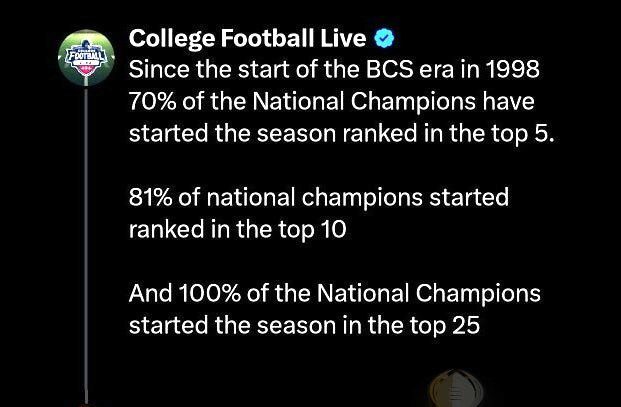Open the College Football Live profile avatar

tap(86, 58)
